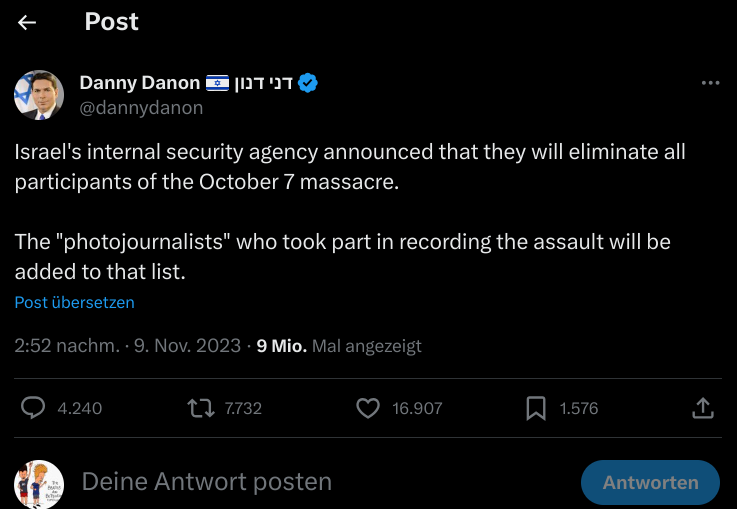Viewport: 737px width, 509px height.
Task: Go back using the left arrow
Action: point(27,22)
